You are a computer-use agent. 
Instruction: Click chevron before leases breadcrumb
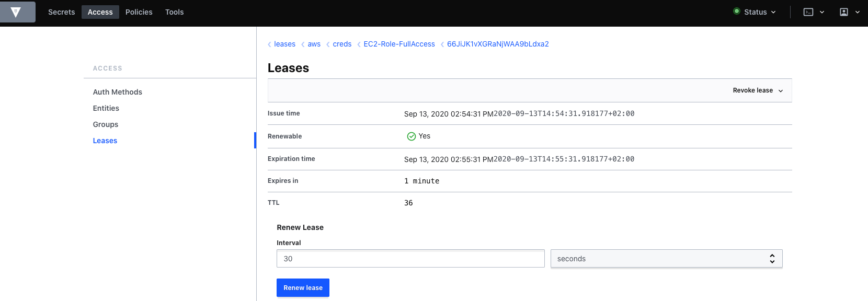point(270,44)
